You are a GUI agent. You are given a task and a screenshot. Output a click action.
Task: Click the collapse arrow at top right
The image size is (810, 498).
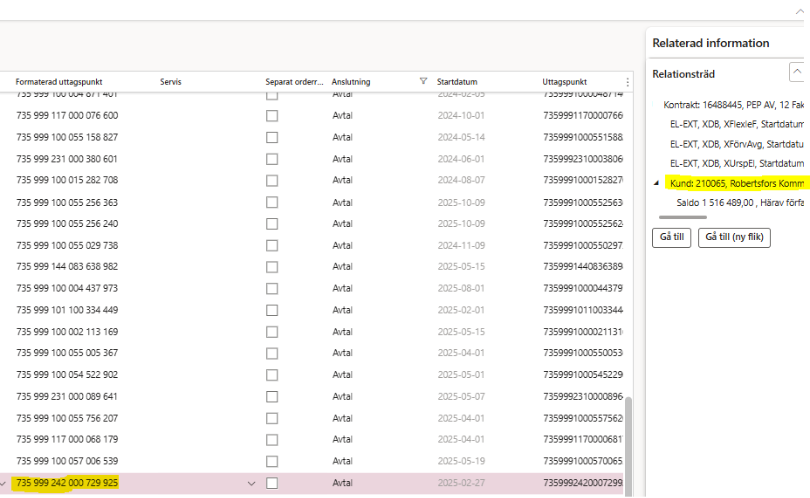tap(799, 9)
